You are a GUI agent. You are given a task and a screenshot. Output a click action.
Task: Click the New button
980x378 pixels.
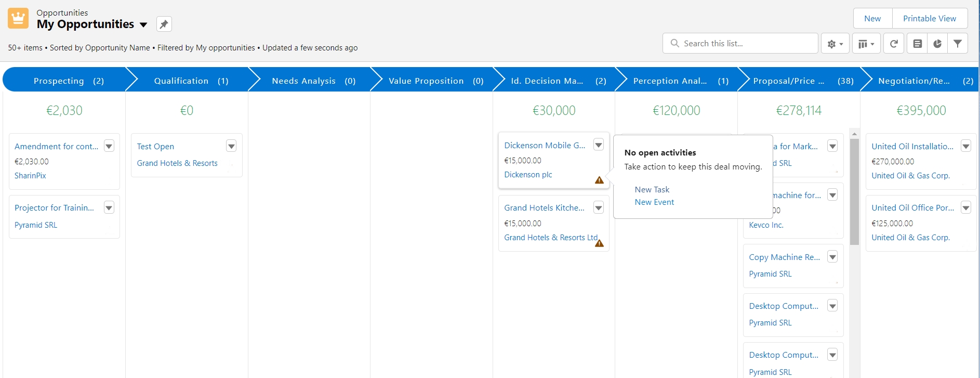tap(872, 18)
